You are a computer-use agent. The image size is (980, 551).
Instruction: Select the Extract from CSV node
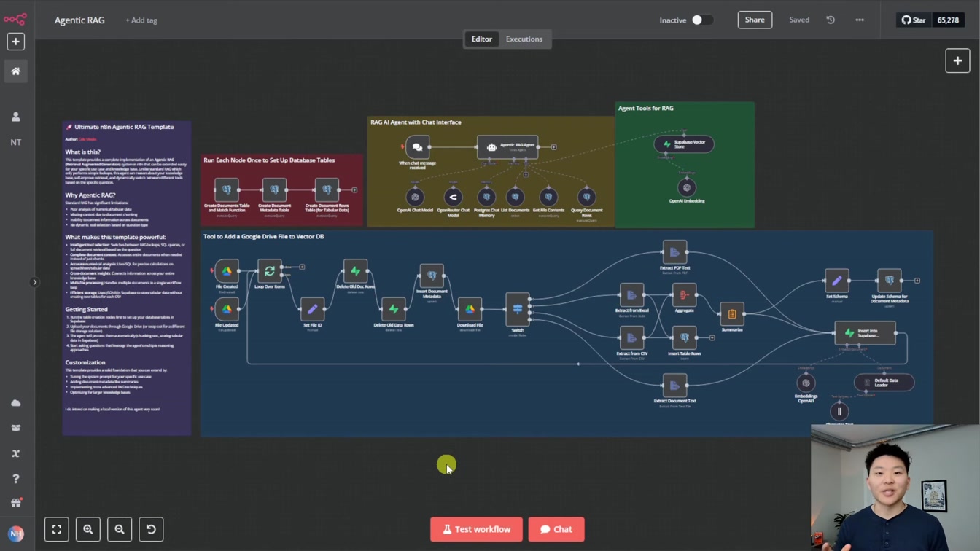coord(631,337)
